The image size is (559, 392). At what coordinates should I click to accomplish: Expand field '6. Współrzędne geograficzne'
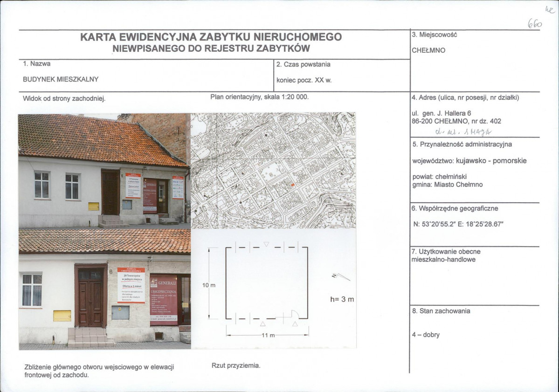click(455, 208)
